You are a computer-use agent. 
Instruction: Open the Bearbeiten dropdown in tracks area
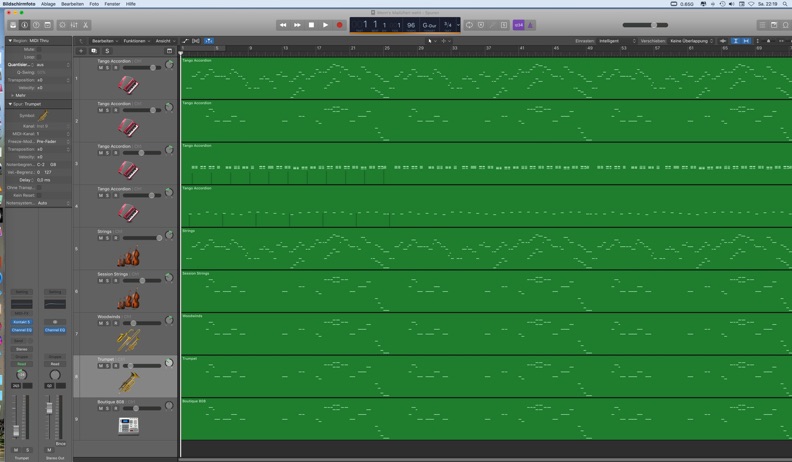tap(105, 41)
